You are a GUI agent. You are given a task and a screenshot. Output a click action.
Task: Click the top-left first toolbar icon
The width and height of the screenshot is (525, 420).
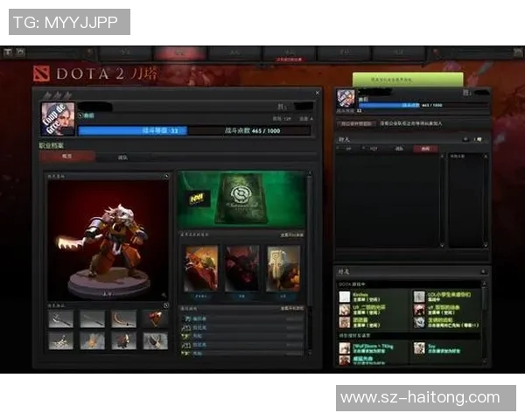8,52
